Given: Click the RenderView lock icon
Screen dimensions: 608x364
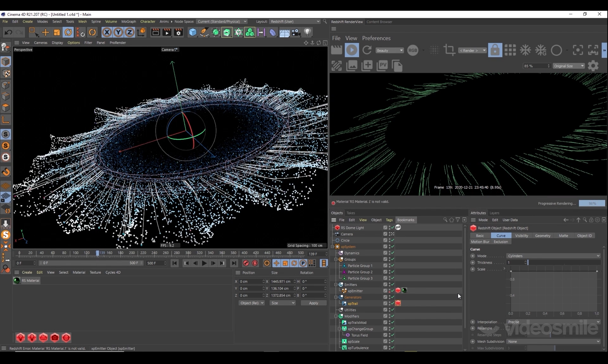Looking at the screenshot, I should pyautogui.click(x=495, y=50).
